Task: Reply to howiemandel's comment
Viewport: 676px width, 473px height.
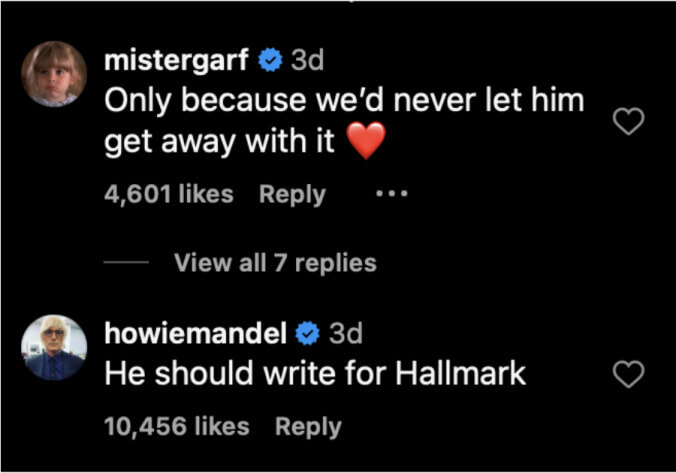Action: point(308,426)
